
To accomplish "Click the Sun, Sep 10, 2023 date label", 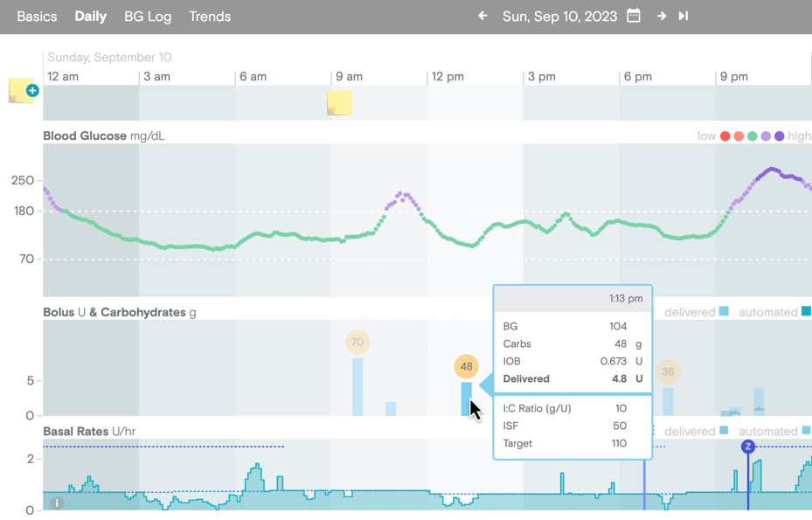I will pos(560,16).
